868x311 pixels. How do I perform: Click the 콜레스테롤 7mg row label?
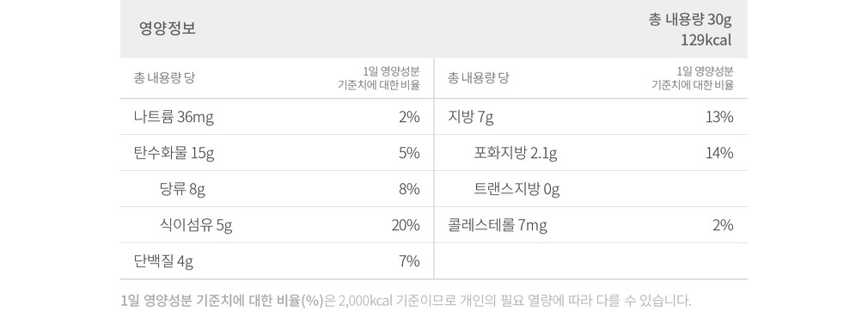tap(498, 225)
